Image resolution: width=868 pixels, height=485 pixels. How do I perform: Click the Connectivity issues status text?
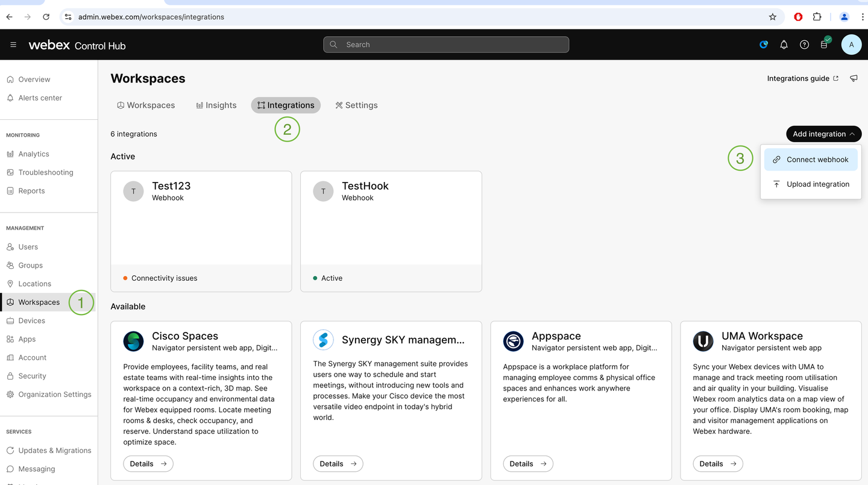tap(165, 278)
